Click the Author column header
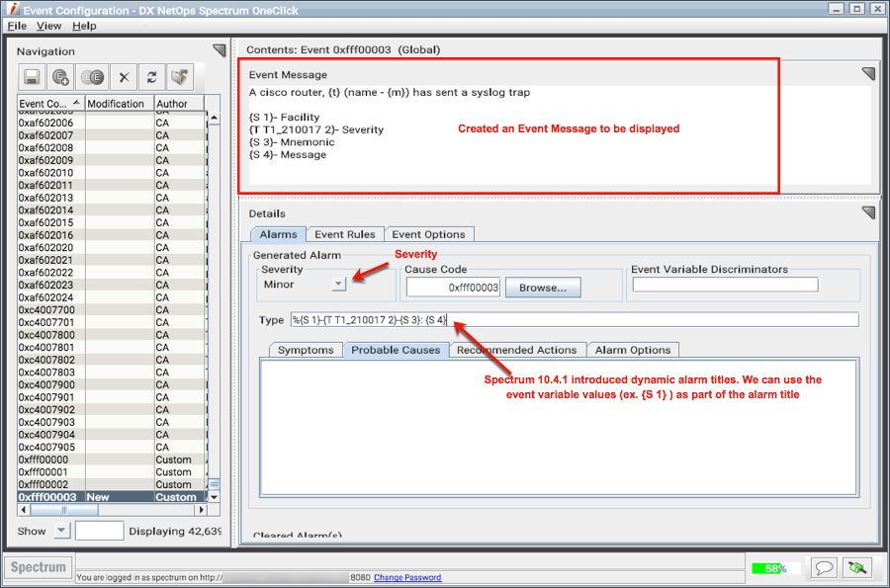Screen dimensions: 890x588 pos(179,104)
